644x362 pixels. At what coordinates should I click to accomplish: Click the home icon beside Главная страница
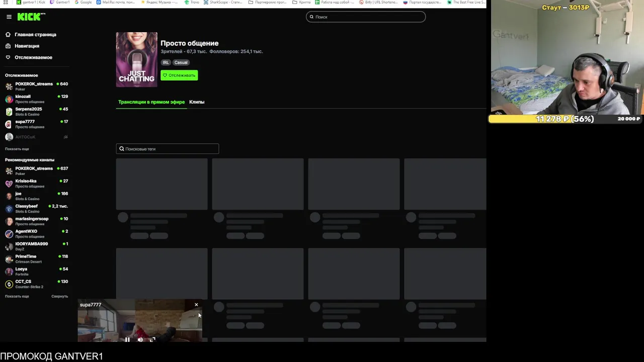click(8, 35)
